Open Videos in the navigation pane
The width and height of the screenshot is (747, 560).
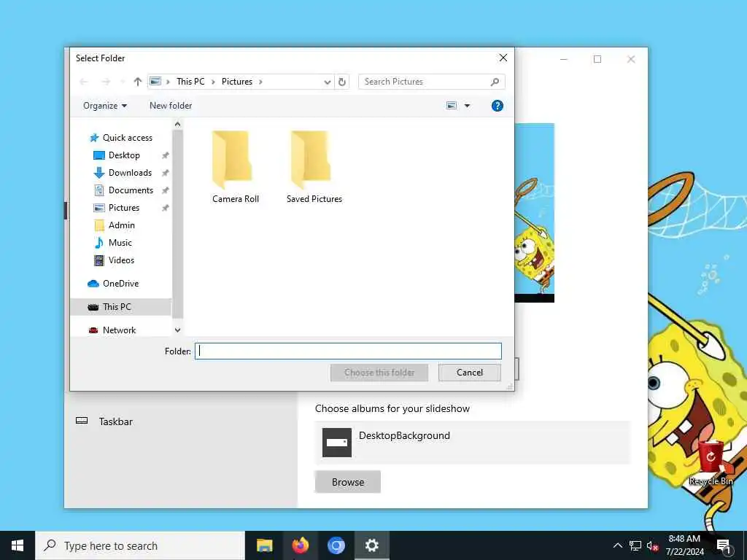121,260
